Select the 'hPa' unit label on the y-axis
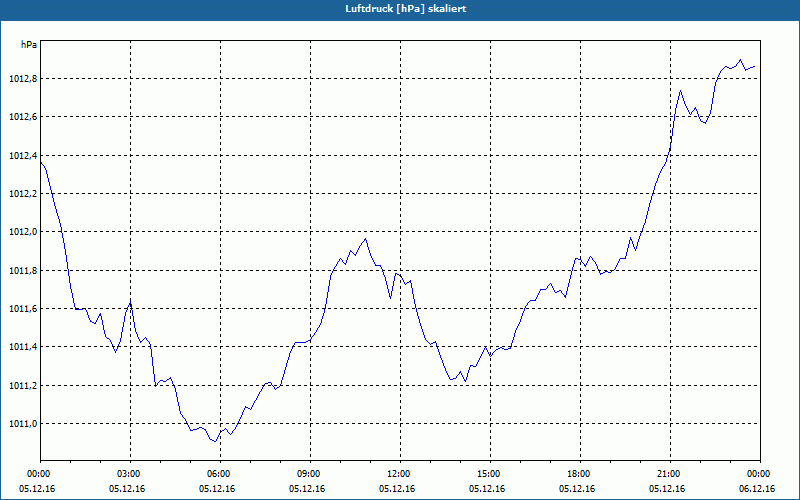This screenshot has width=800, height=500. coord(29,45)
